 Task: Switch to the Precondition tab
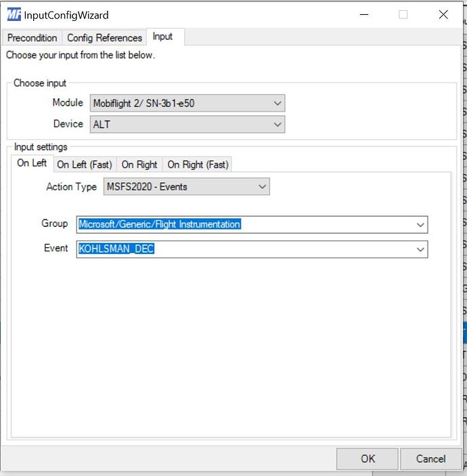pos(32,38)
